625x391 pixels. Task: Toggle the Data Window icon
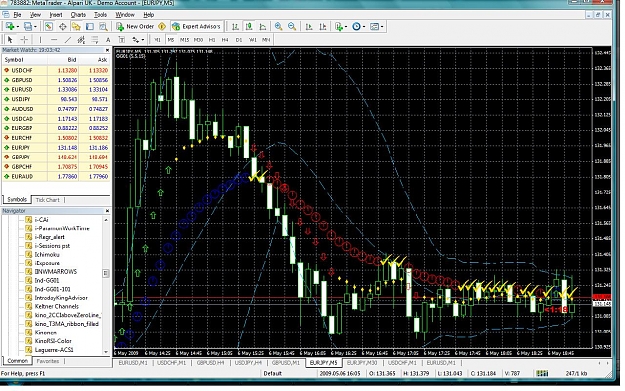63,27
